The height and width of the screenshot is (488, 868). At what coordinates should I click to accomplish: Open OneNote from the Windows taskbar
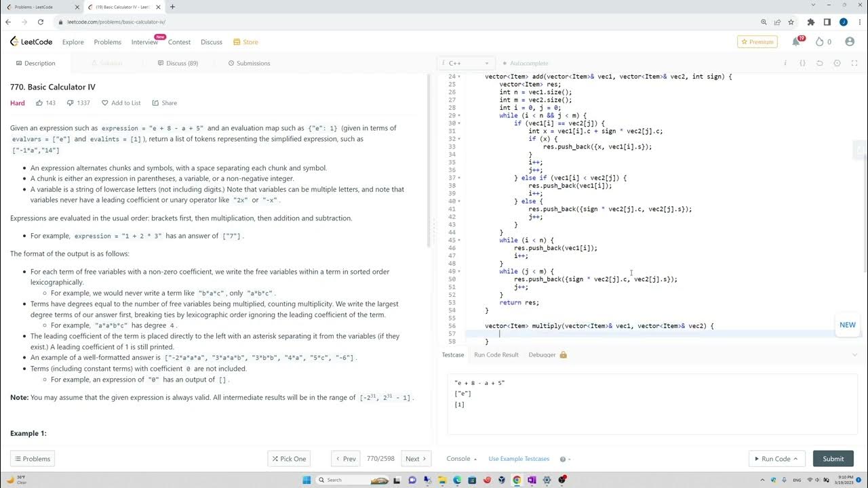click(x=532, y=480)
